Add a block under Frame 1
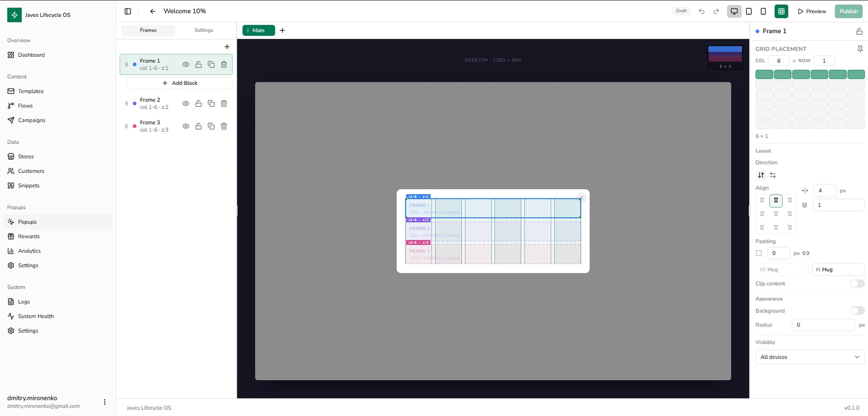The image size is (868, 416). 180,83
